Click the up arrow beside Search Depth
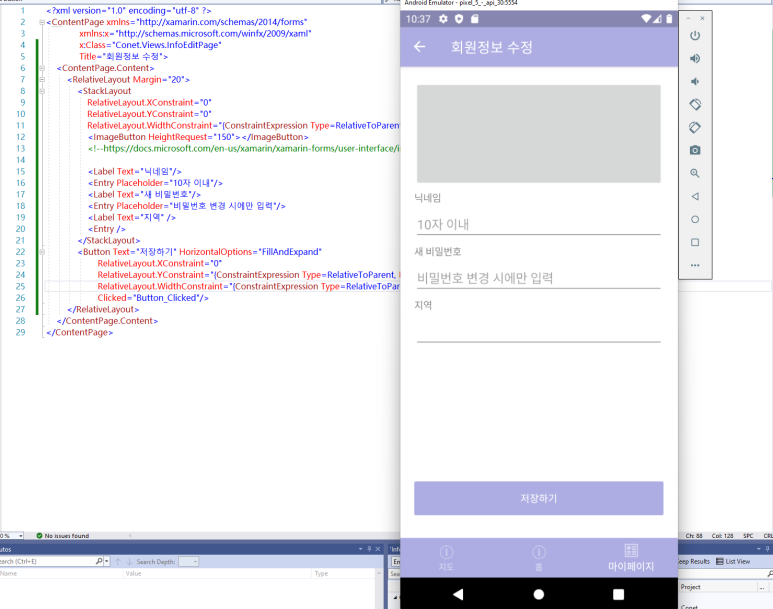Screen dimensions: 773x609 point(118,561)
